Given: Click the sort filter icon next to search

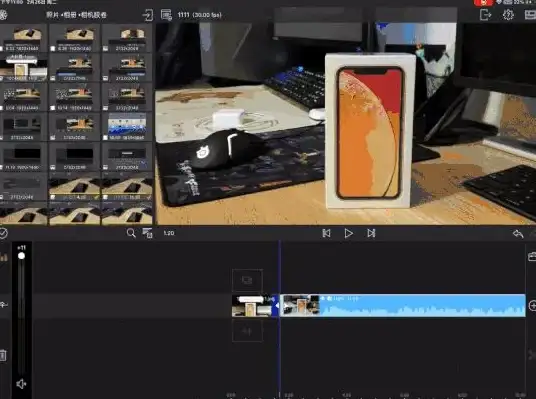Looking at the screenshot, I should coord(148,233).
